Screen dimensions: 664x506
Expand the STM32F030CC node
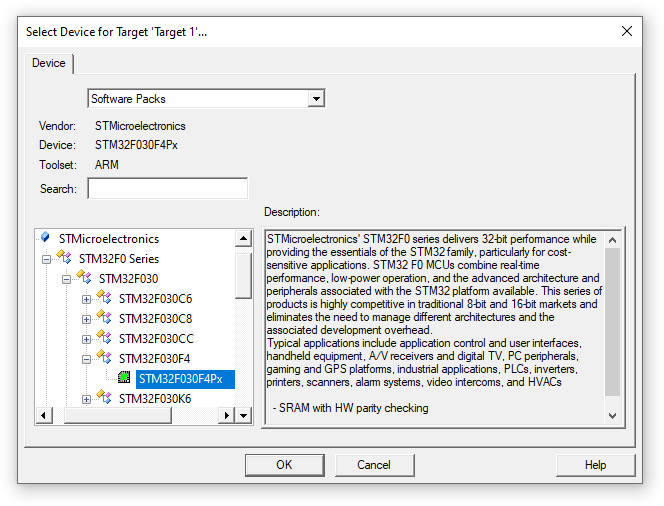point(86,339)
